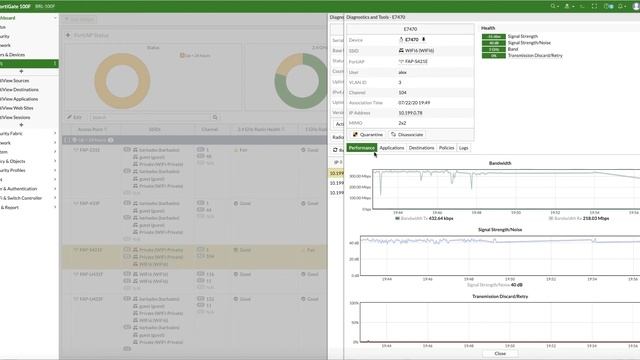Close the Diagnostics and Tools dialog
This screenshot has height=360, width=640.
tap(500, 353)
